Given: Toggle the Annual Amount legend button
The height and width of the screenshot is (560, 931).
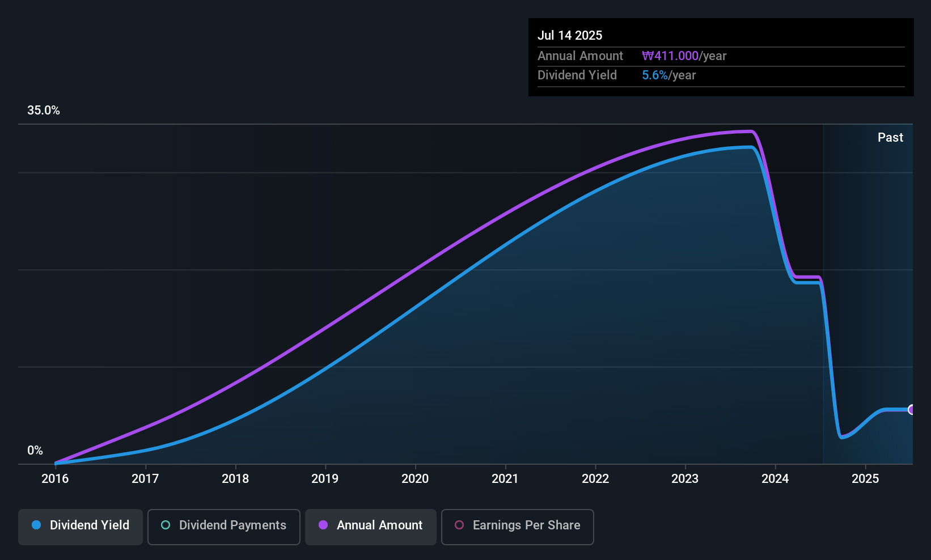Looking at the screenshot, I should 371,527.
